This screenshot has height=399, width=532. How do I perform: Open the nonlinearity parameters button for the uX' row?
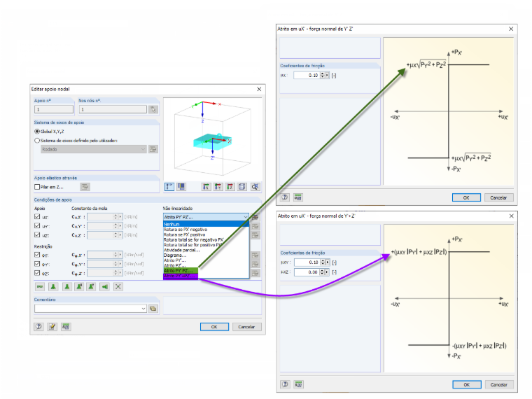pyautogui.click(x=255, y=217)
